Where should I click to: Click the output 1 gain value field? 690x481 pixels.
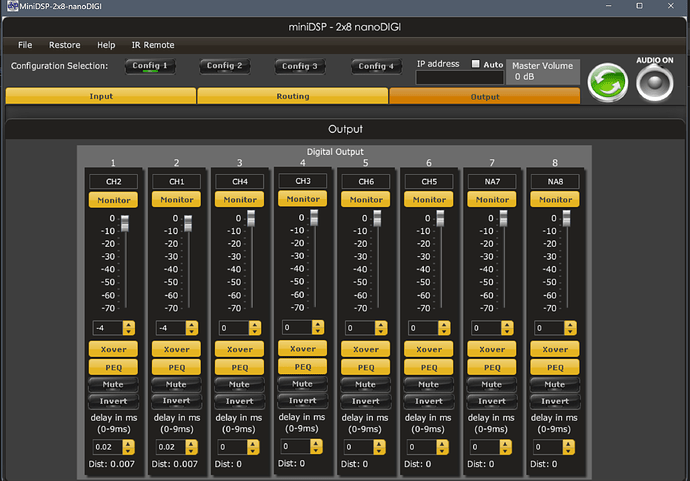108,328
